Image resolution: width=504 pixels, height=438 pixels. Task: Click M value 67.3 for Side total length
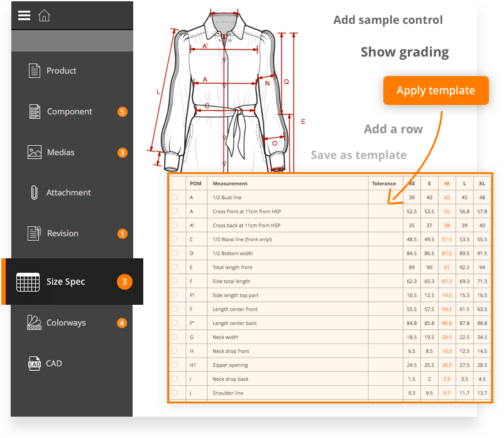[x=447, y=282]
